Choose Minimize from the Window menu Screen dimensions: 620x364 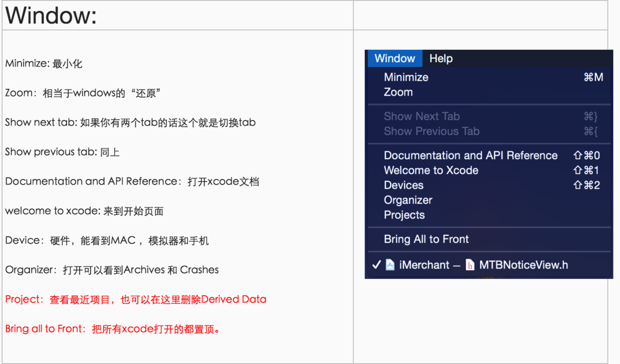pos(489,77)
